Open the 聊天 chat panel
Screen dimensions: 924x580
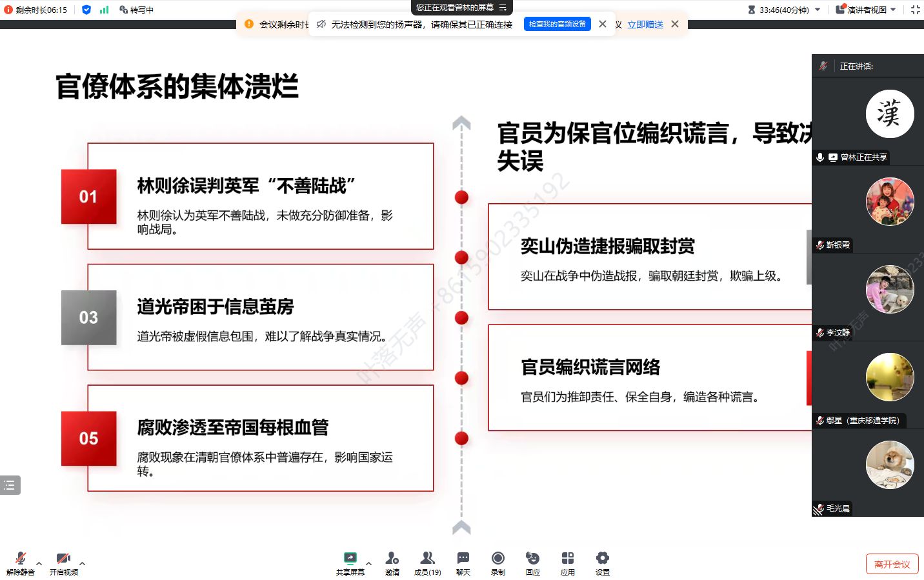point(463,562)
